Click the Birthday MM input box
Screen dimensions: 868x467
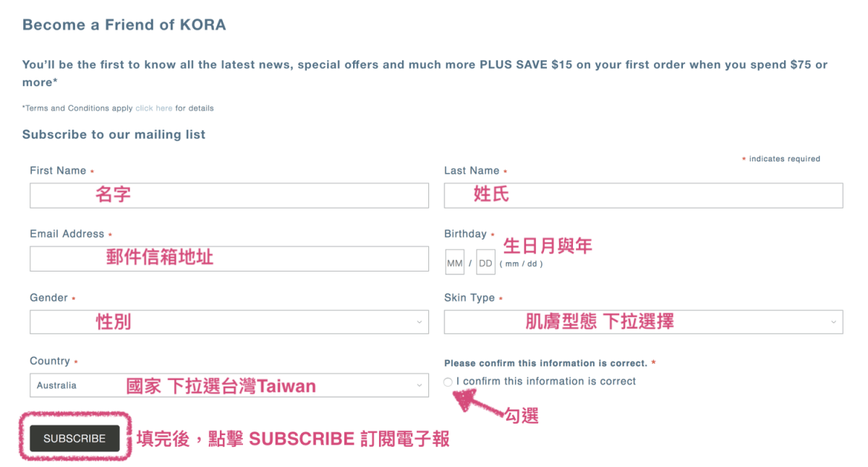(454, 262)
